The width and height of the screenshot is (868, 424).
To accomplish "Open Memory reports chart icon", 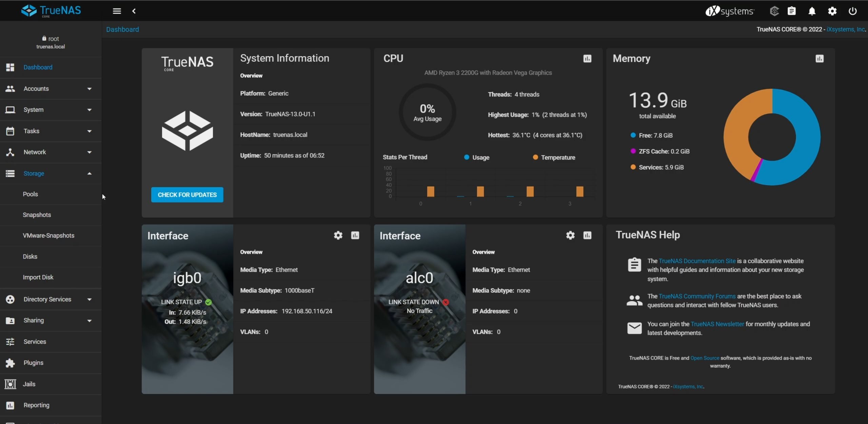I will pos(819,59).
